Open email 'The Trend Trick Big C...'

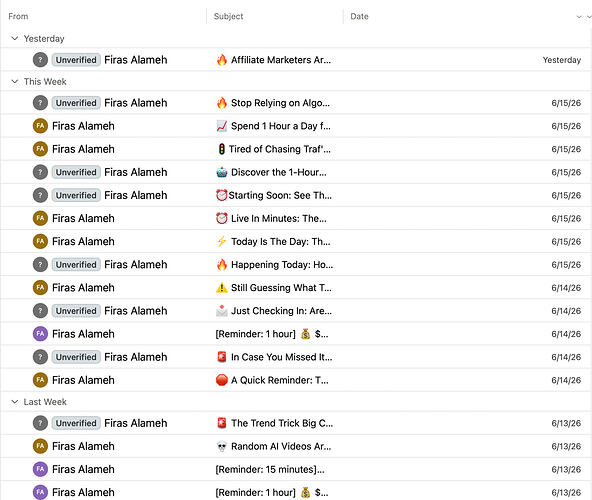click(x=296, y=423)
